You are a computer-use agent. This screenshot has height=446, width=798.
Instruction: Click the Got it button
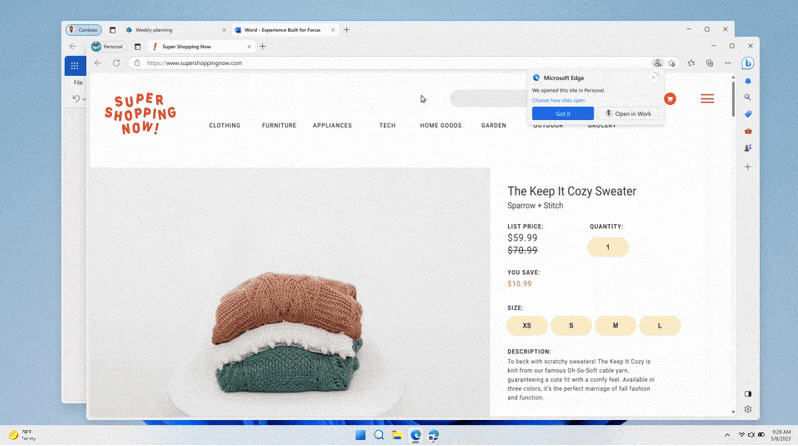563,114
